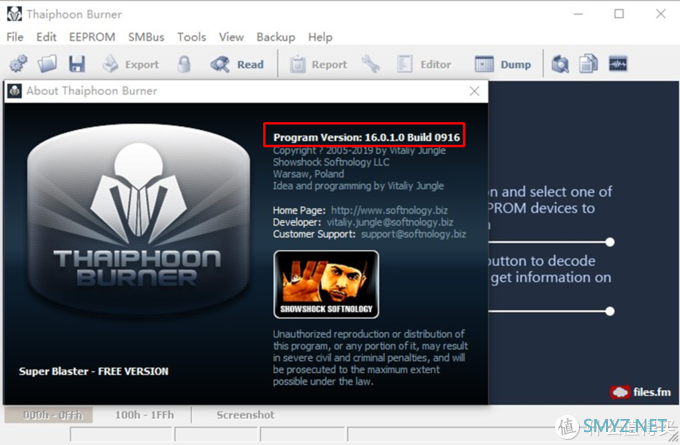Screen dimensions: 680x445
Task: Click the support@softnology.biz email link
Action: click(414, 234)
